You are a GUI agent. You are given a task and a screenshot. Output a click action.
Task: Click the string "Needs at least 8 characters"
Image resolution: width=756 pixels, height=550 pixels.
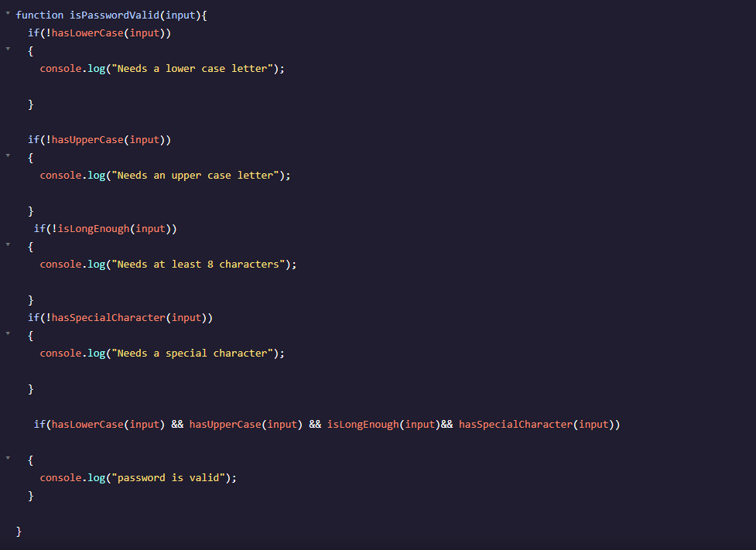pyautogui.click(x=198, y=264)
